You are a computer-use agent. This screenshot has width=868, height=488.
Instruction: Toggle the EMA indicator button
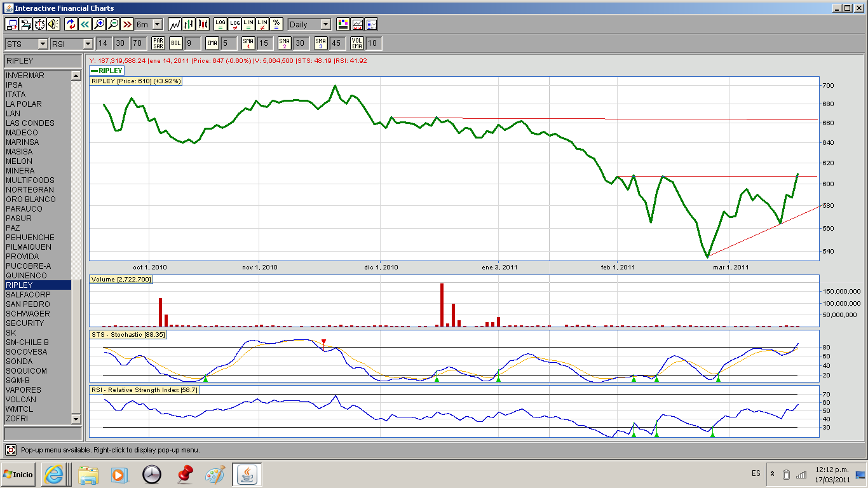coord(212,43)
